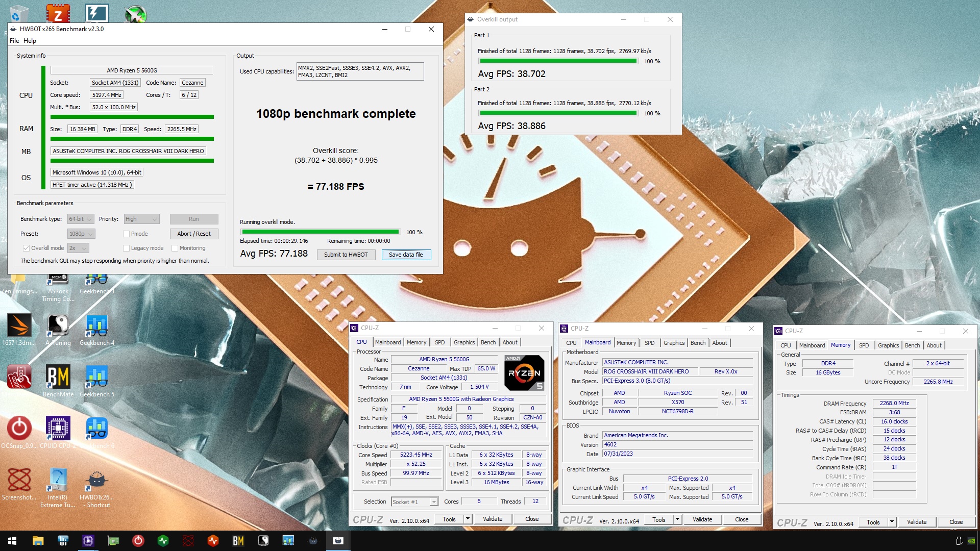Viewport: 980px width, 551px height.
Task: Click the Used CPU capabilities text box
Action: click(360, 71)
